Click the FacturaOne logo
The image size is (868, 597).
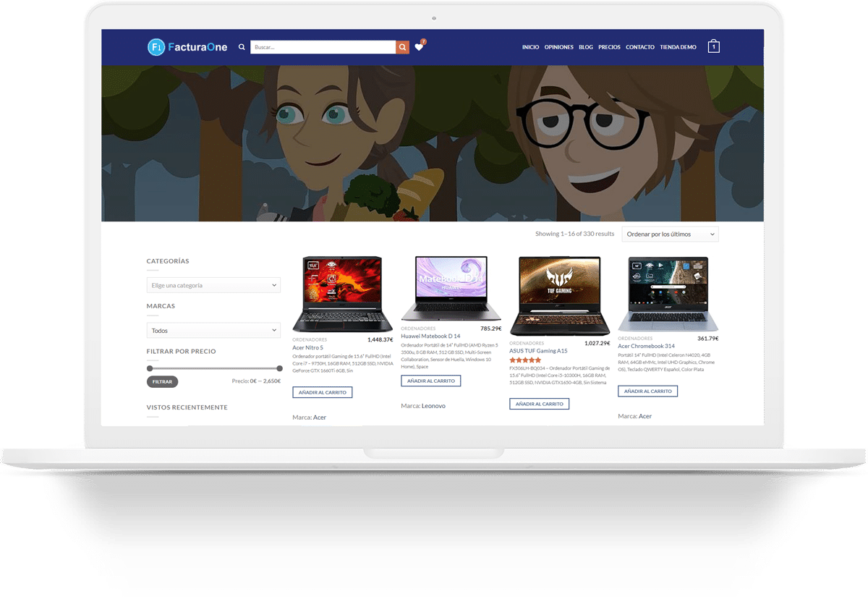(x=187, y=47)
